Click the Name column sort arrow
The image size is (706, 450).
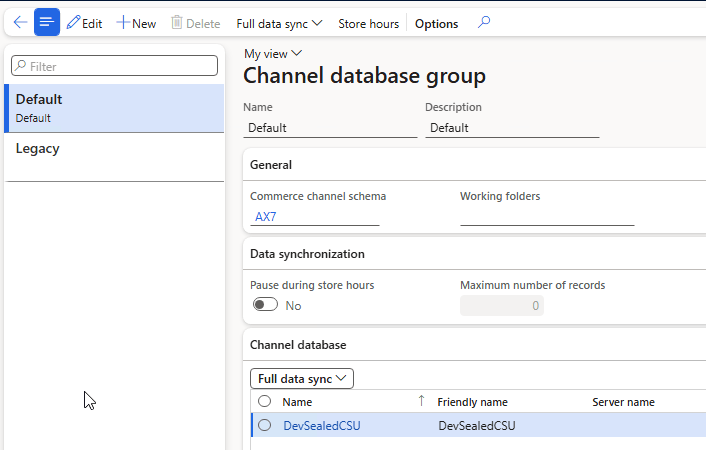(x=421, y=401)
